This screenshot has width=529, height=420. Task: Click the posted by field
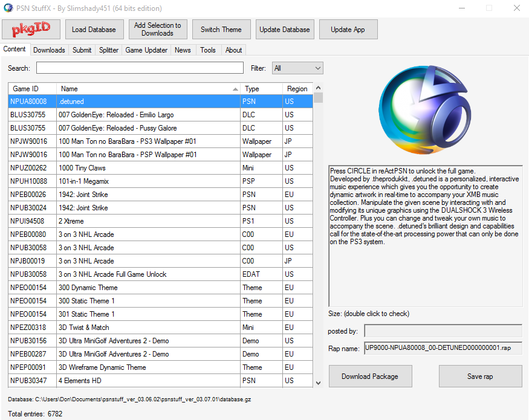pos(443,331)
